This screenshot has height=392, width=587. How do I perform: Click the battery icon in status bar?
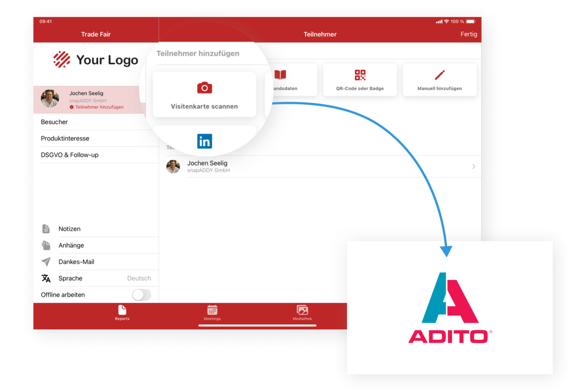pos(471,22)
